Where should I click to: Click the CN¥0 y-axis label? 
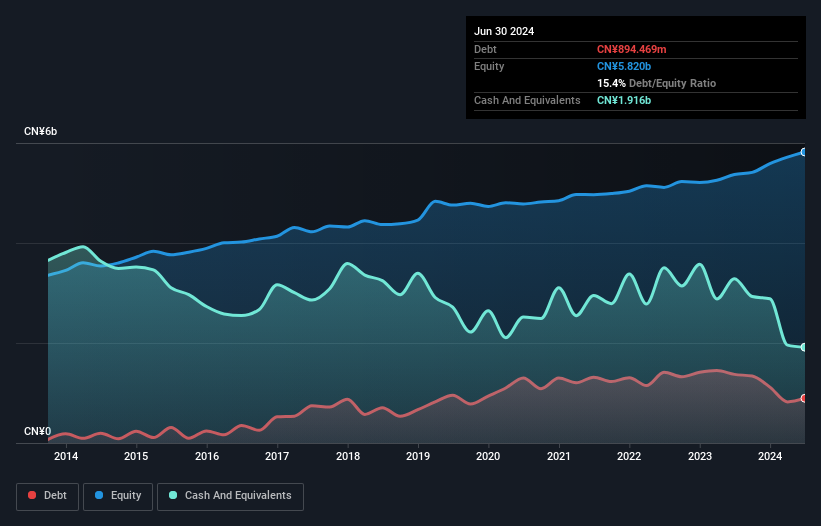point(38,431)
